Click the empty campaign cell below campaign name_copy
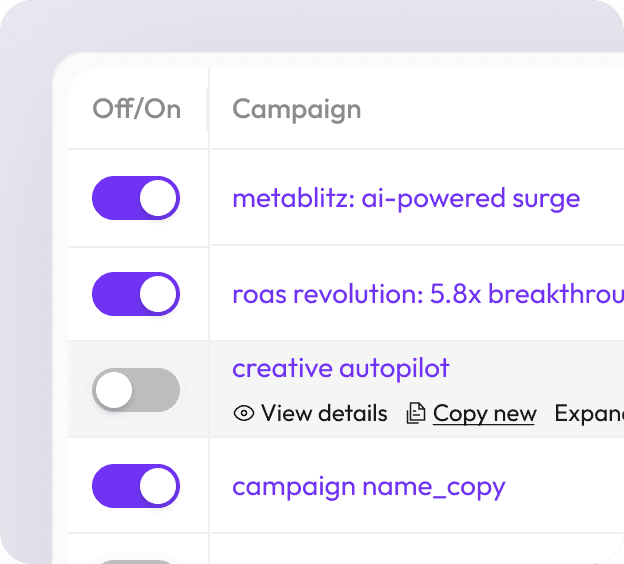Viewport: 624px width, 564px height. pos(417,549)
